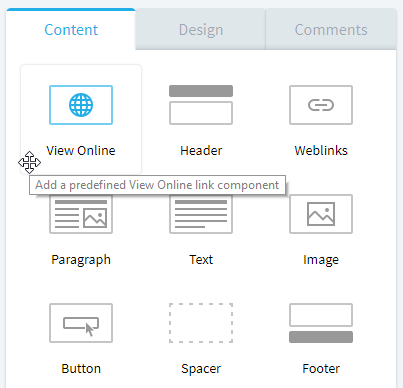Pick the Footer component icon

[x=321, y=323]
